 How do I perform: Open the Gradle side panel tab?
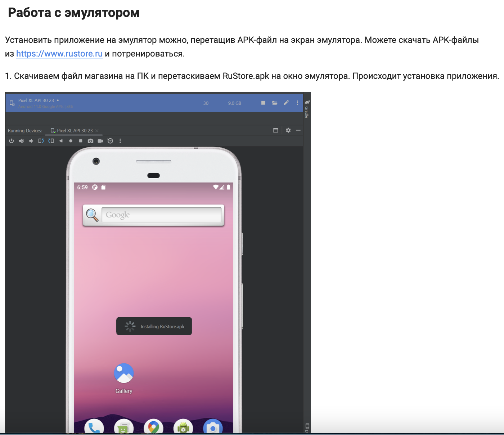307,109
